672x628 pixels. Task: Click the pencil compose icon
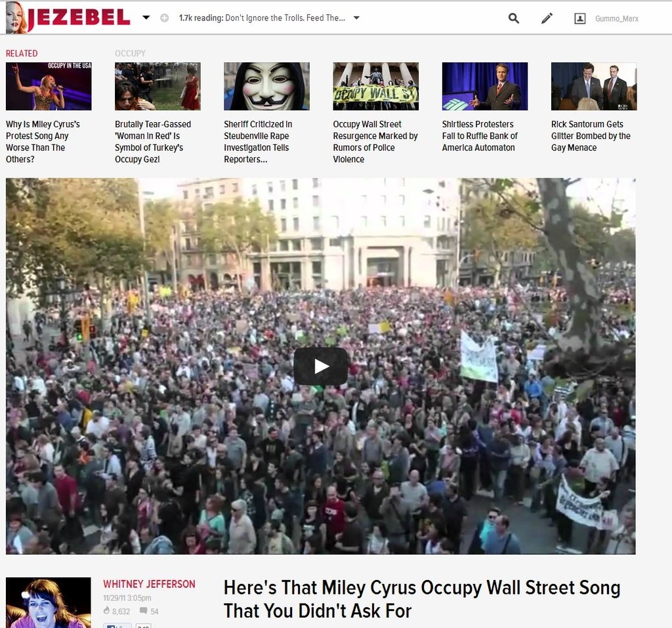coord(547,18)
